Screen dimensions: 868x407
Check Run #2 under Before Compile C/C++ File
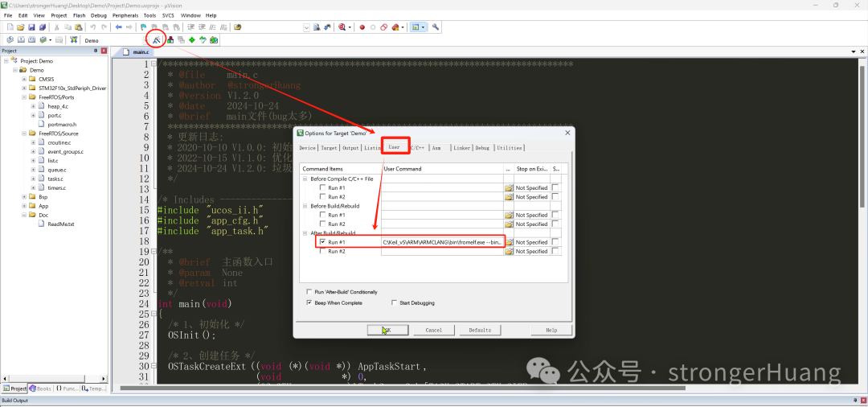(323, 196)
